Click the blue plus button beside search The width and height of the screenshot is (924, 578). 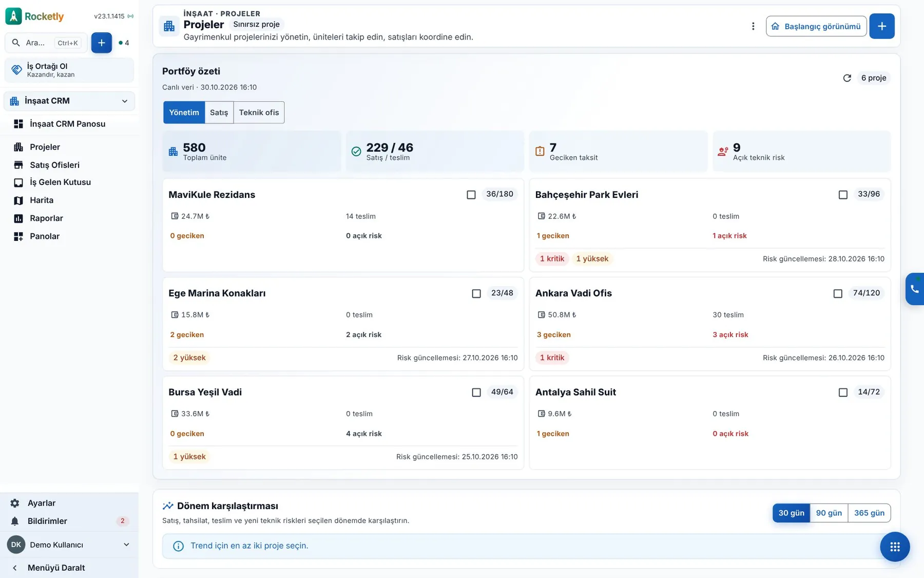pyautogui.click(x=102, y=43)
